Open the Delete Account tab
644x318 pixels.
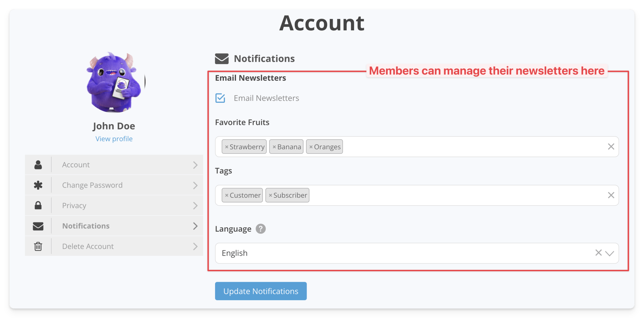click(x=114, y=246)
